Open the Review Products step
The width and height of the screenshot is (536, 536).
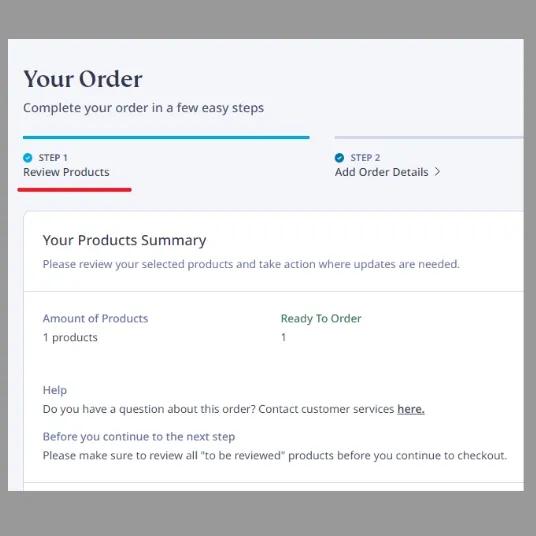(66, 172)
